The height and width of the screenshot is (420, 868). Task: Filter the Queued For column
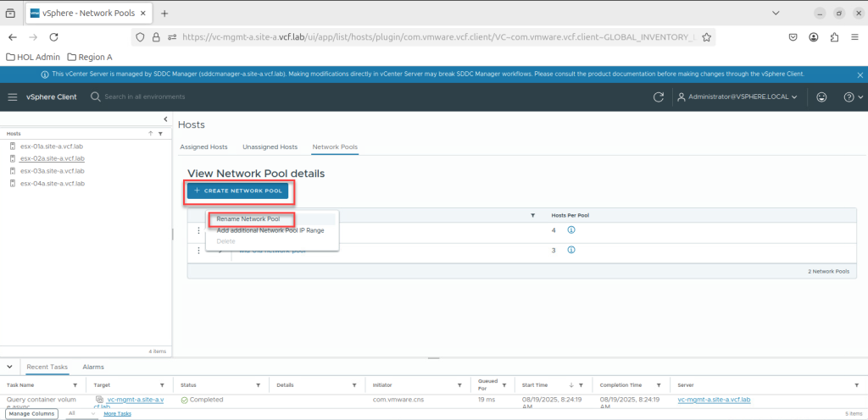(x=504, y=384)
